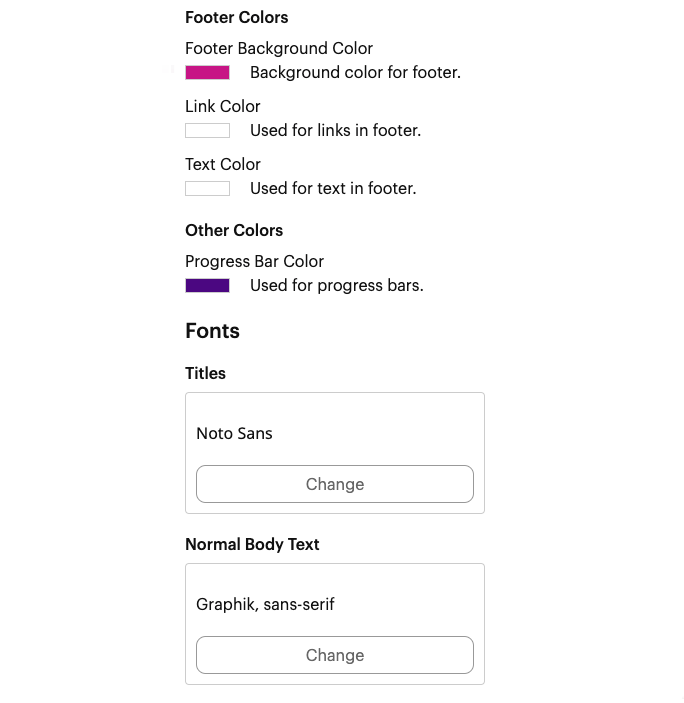Pick the footer Text Color swatch

pos(207,188)
